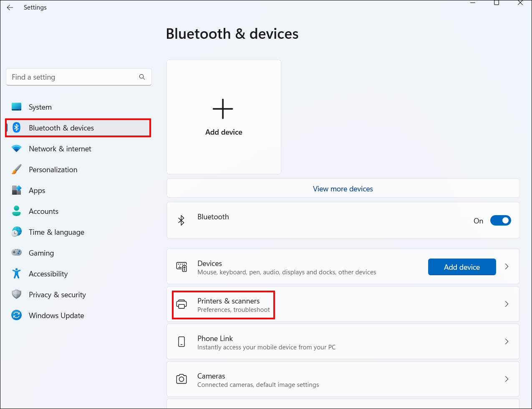Click the Network wifi icon
The height and width of the screenshot is (409, 532).
click(17, 149)
